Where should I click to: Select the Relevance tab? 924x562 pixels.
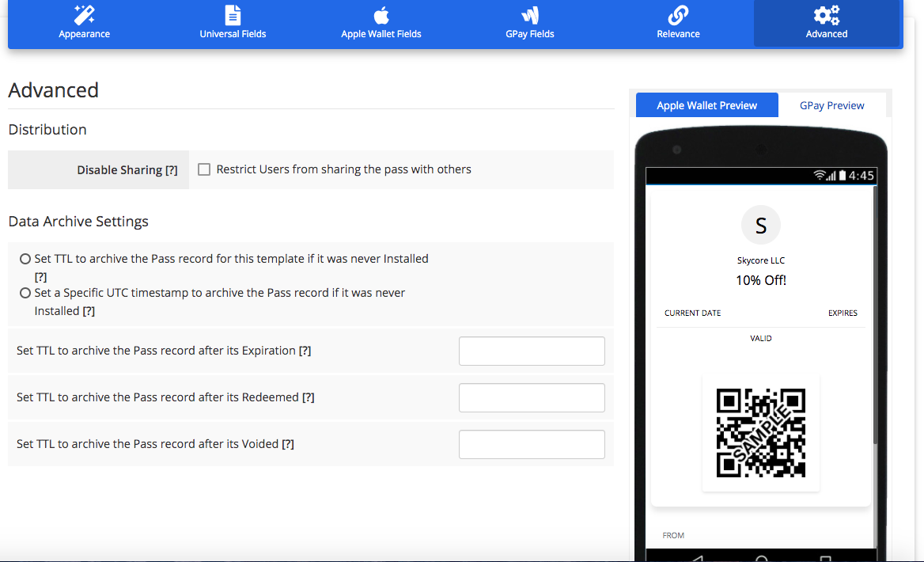click(x=678, y=24)
